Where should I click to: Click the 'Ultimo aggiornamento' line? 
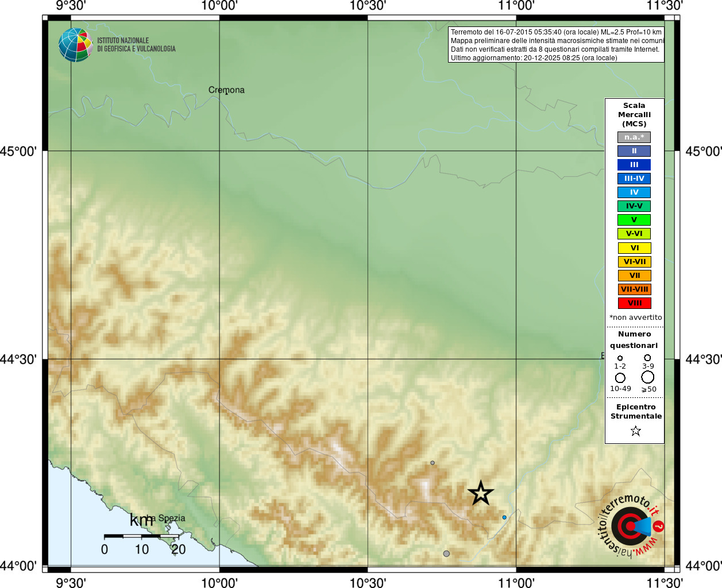click(534, 58)
